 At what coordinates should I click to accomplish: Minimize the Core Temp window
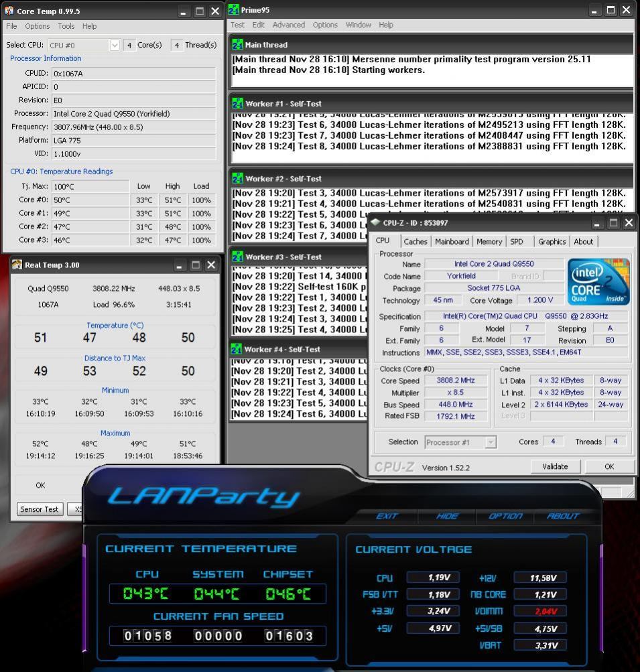click(183, 11)
